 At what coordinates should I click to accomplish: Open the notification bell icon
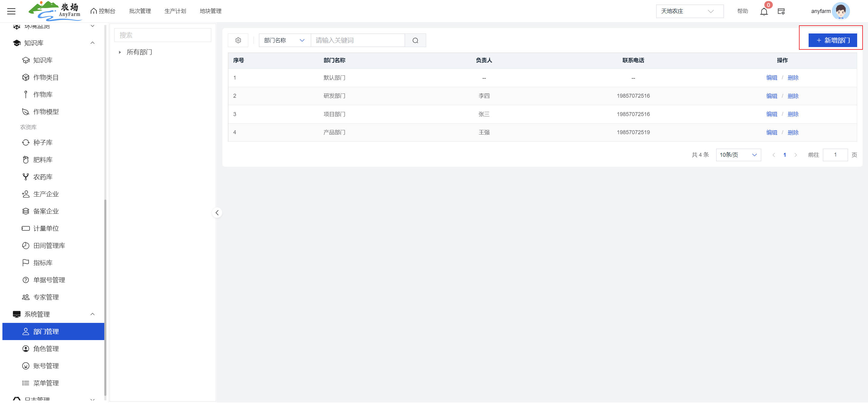763,12
